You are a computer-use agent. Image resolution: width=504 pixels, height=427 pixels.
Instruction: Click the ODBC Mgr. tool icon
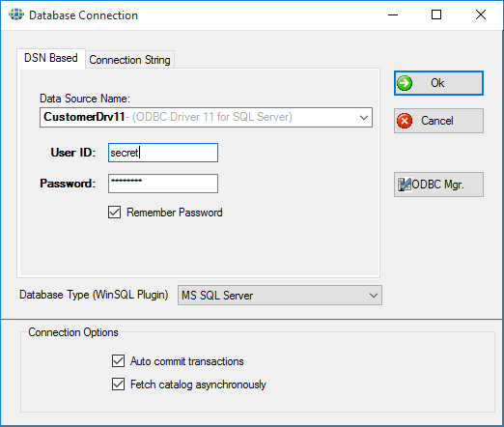coord(405,185)
